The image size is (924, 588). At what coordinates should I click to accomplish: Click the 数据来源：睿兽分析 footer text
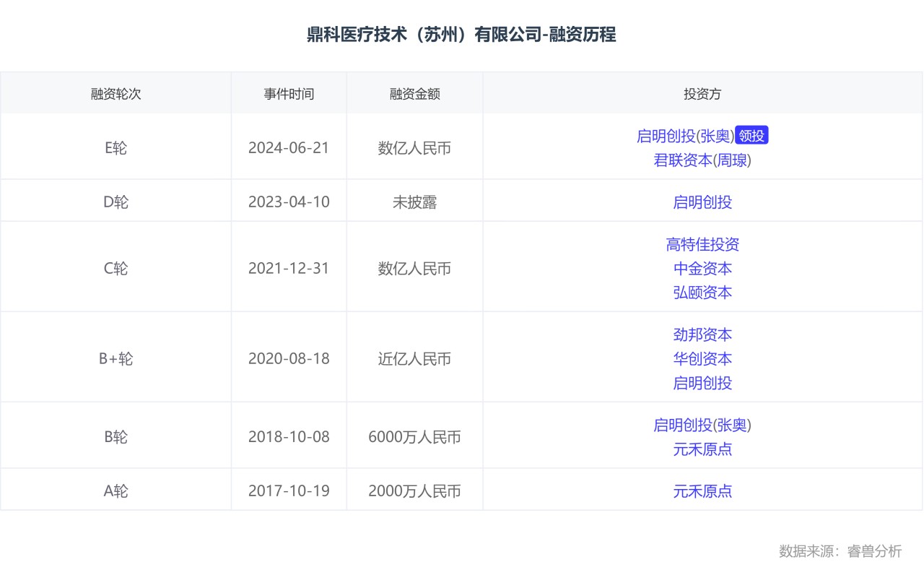[x=840, y=551]
